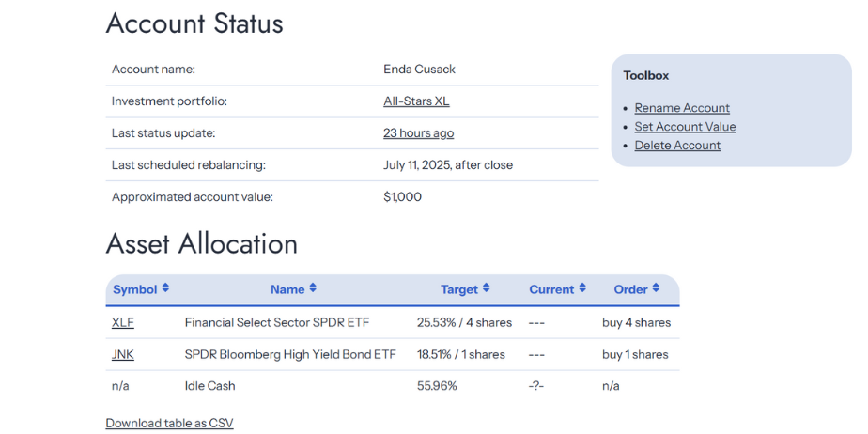Click the 'Asset Allocation' heading
Image resolution: width=868 pixels, height=434 pixels.
[201, 243]
